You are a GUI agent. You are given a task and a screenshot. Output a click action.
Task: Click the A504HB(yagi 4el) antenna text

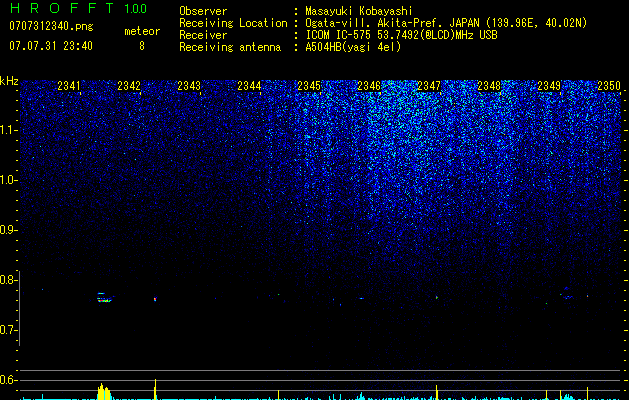click(353, 47)
